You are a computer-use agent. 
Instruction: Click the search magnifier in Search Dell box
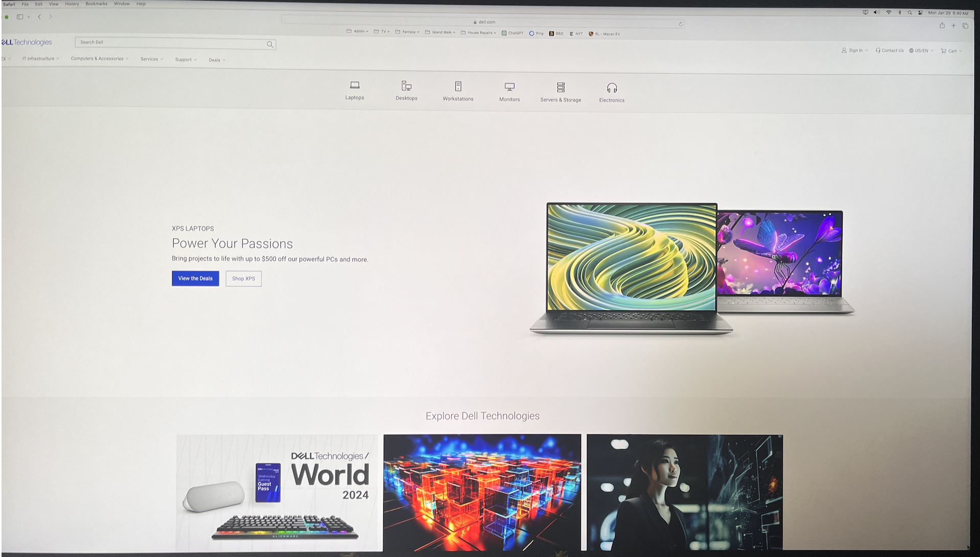tap(270, 44)
